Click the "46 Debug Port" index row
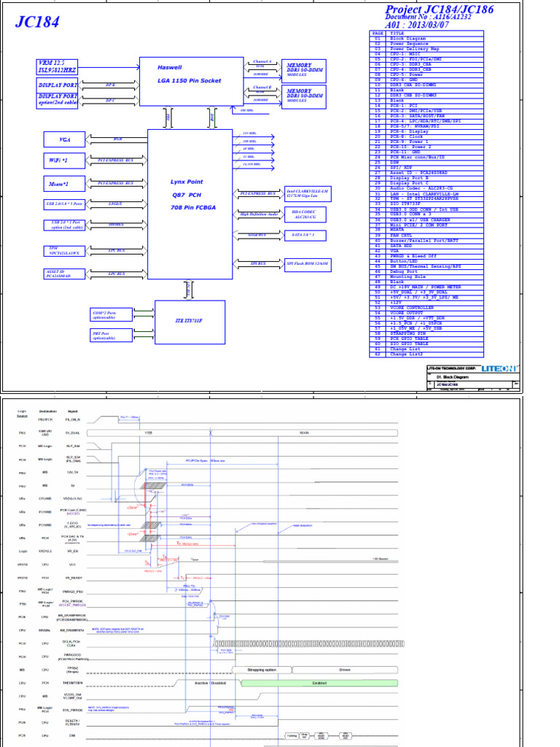Viewport: 560px width, 747px height. [x=427, y=271]
